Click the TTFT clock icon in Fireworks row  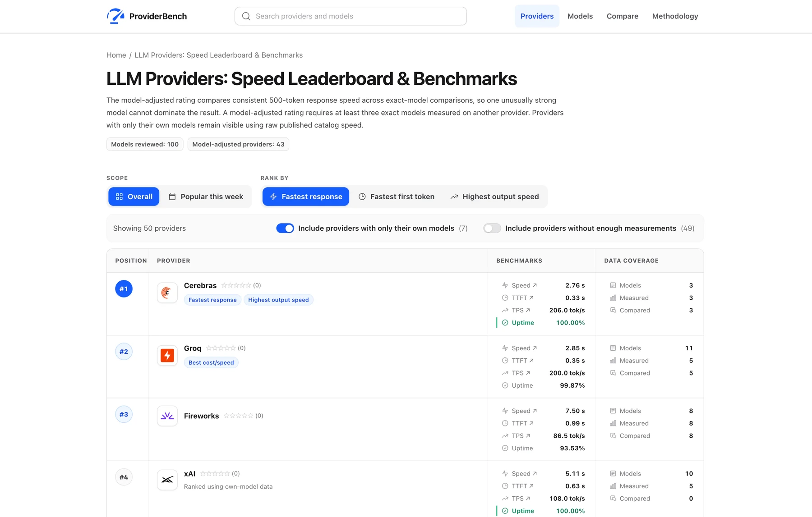tap(505, 423)
